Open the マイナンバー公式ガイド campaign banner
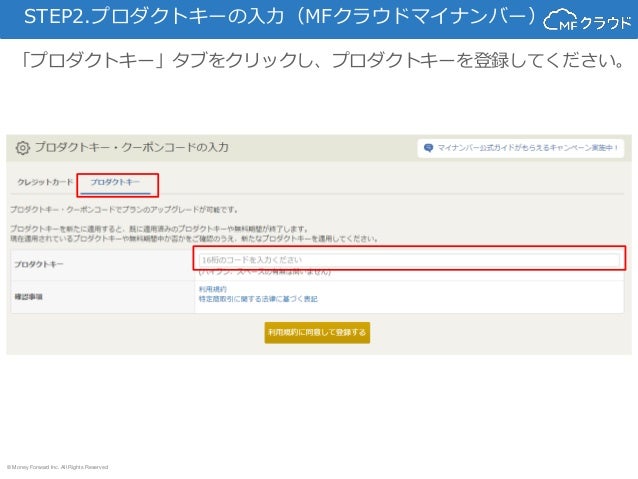The width and height of the screenshot is (638, 479). click(520, 148)
